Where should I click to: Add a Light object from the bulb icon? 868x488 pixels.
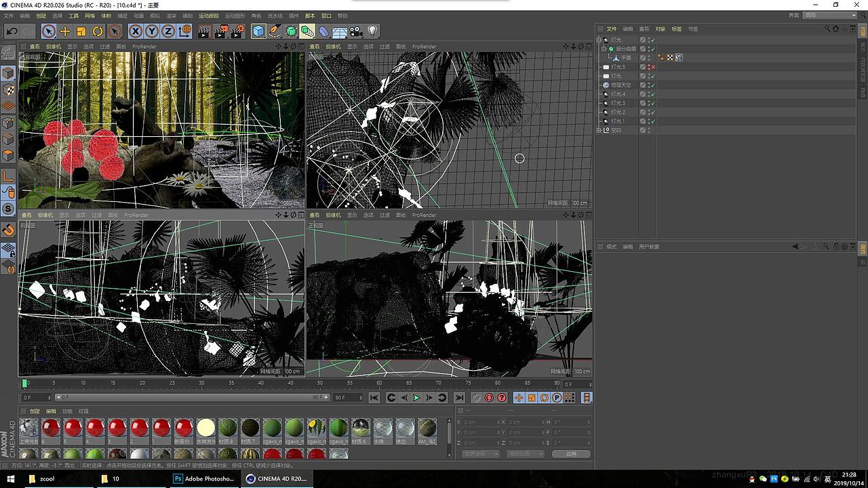click(372, 31)
